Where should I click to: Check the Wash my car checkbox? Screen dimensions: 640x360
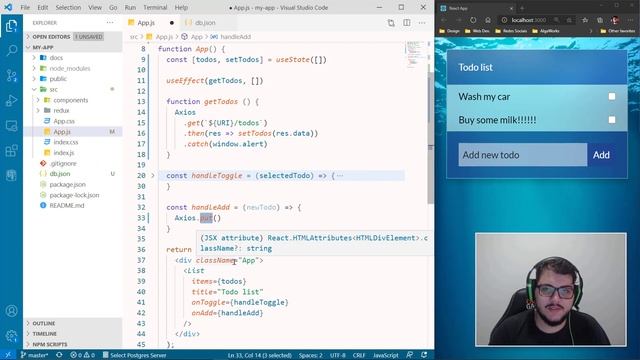tap(611, 97)
